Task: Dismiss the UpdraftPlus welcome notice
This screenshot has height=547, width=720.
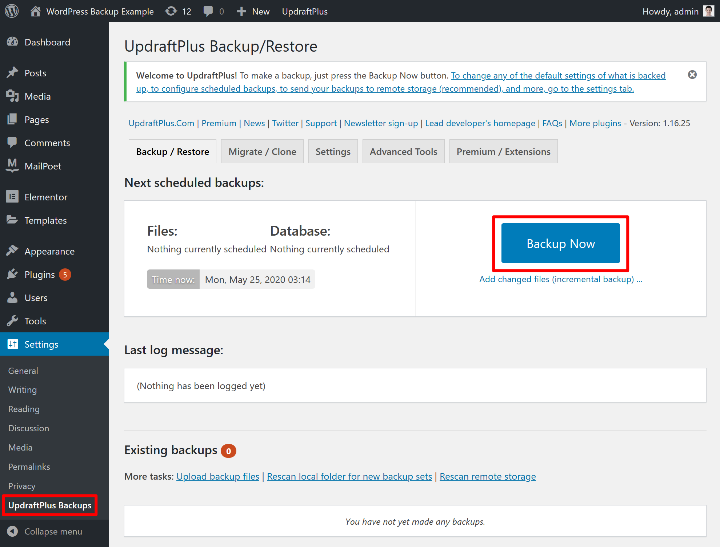Action: pos(692,75)
